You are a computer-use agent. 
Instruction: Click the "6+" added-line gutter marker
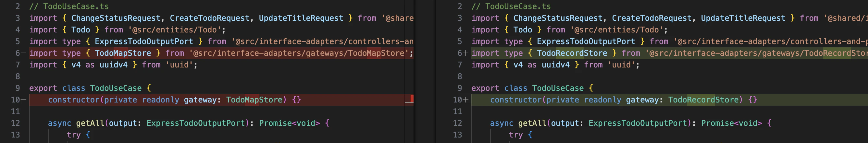pyautogui.click(x=463, y=53)
